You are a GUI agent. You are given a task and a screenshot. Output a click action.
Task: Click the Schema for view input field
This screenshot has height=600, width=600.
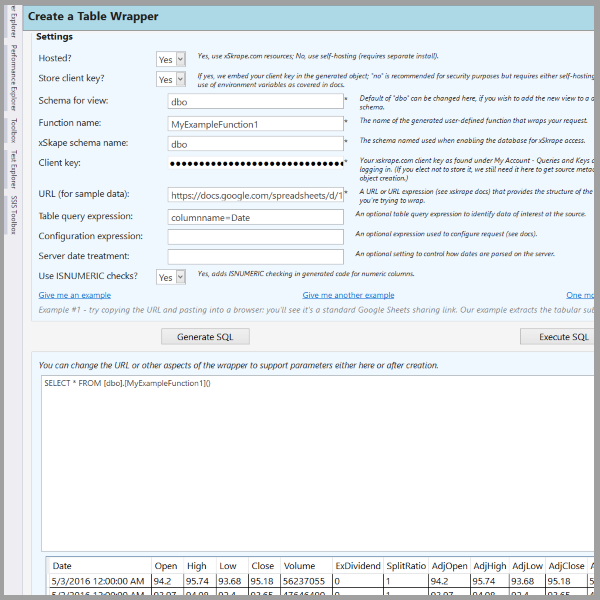(x=255, y=101)
